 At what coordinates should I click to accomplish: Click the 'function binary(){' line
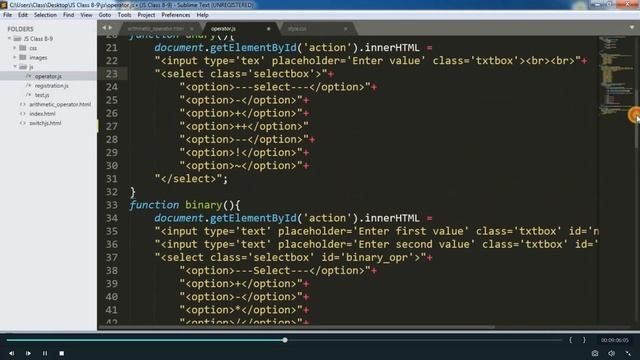pos(185,205)
